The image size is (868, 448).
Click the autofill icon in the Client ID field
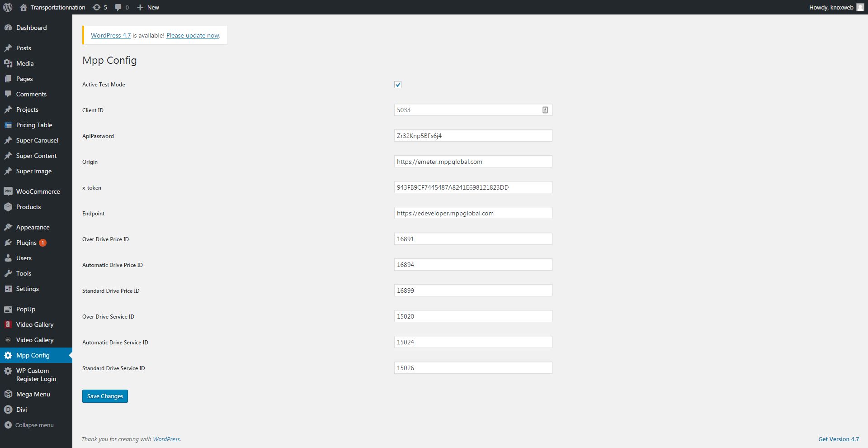545,110
